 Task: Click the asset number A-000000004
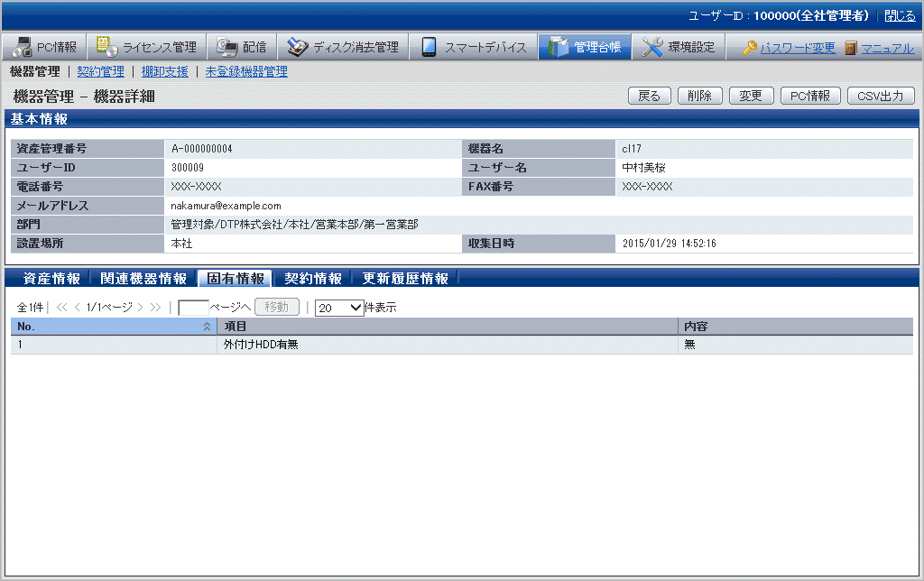(x=201, y=149)
